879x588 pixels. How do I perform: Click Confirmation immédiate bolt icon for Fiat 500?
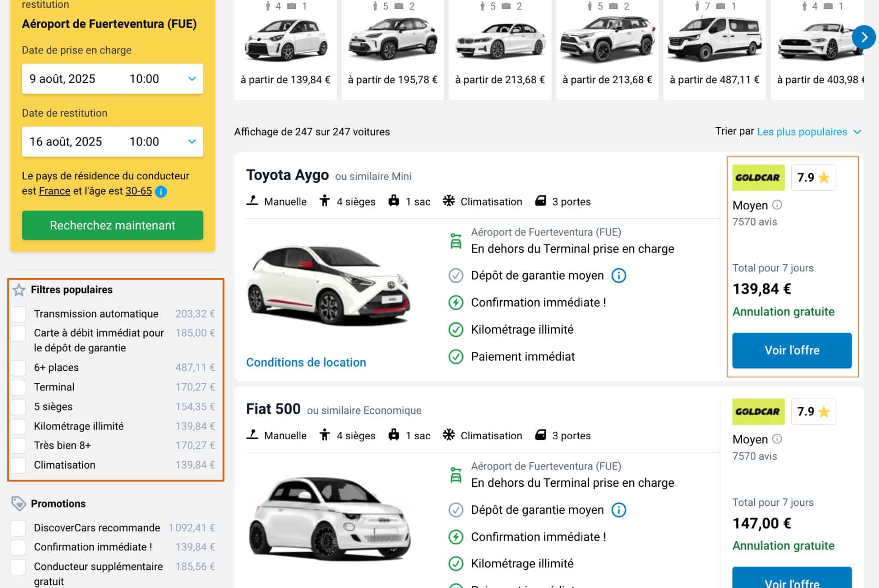tap(456, 537)
